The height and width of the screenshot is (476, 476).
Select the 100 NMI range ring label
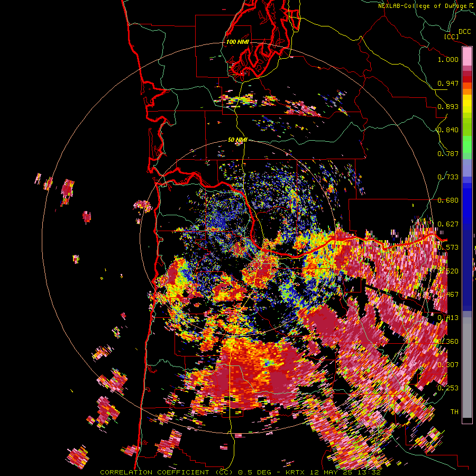pyautogui.click(x=237, y=42)
